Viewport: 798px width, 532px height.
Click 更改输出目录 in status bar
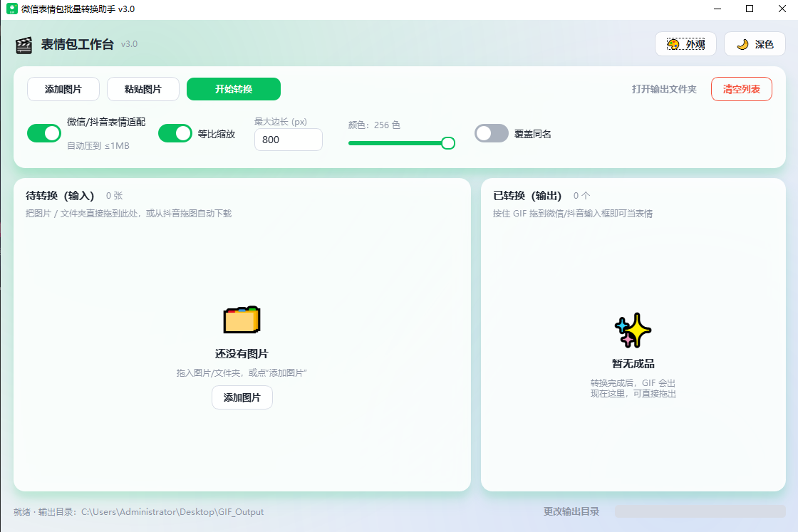point(571,511)
